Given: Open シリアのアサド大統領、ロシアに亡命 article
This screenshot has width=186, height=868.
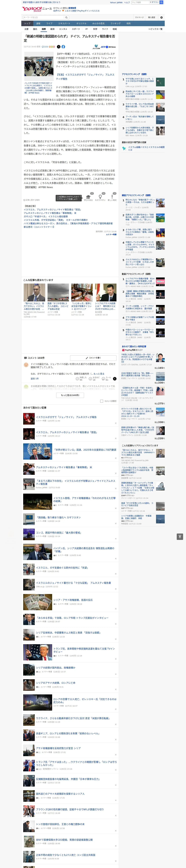Looking at the screenshot, I should pyautogui.click(x=56, y=683).
